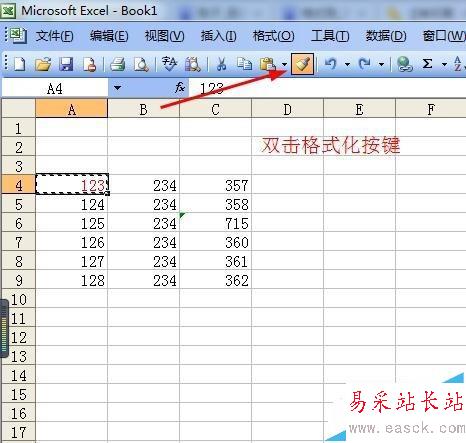Click the Select All corner button

[x=19, y=109]
